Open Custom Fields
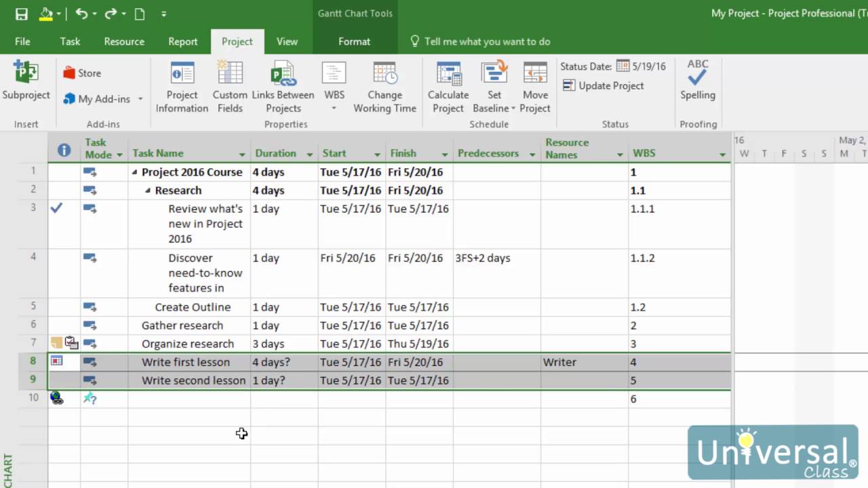This screenshot has width=868, height=488. point(230,87)
